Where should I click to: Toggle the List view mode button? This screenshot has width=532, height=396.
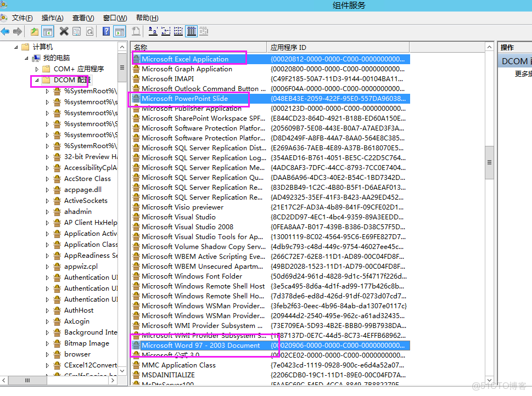[x=178, y=31]
